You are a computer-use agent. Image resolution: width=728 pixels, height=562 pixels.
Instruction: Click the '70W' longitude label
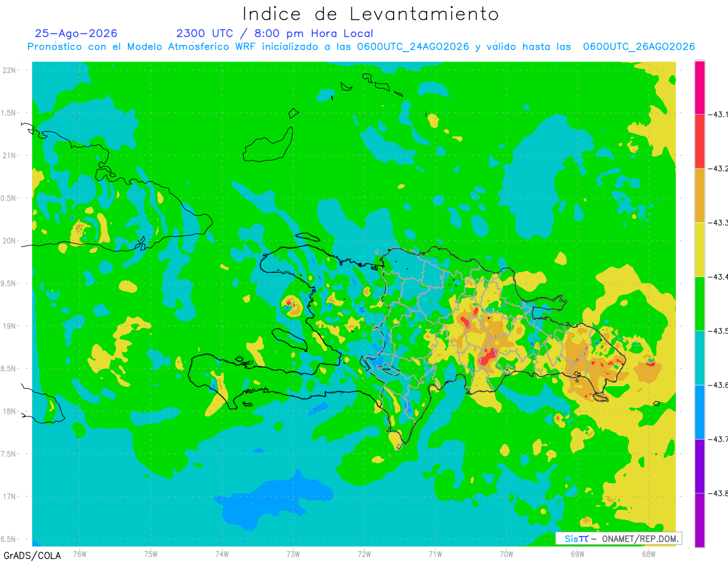pos(507,554)
